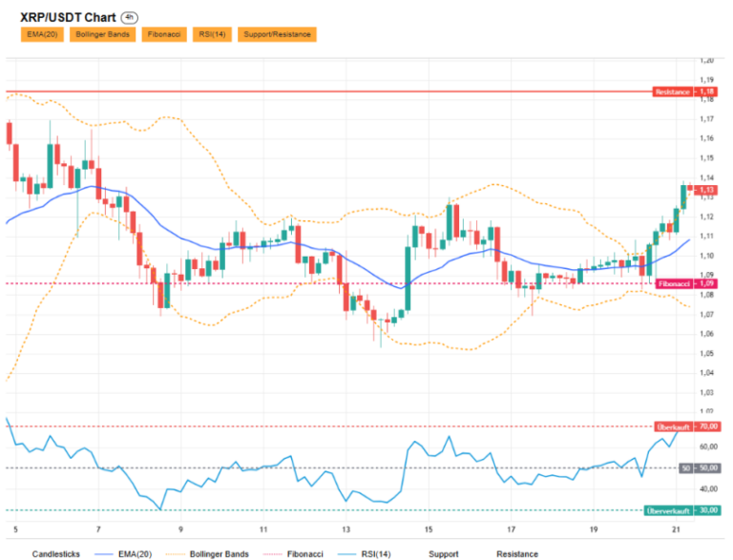Click the Überverkauft 30,00 RSI label
This screenshot has height=560, width=733.
(x=682, y=510)
